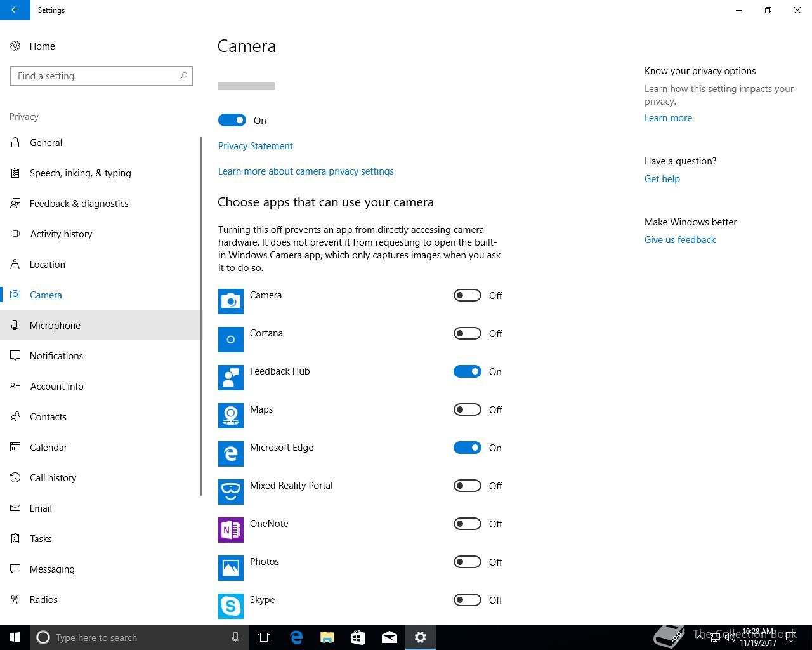
Task: Click the search magnifier in Find a setting
Action: 183,76
